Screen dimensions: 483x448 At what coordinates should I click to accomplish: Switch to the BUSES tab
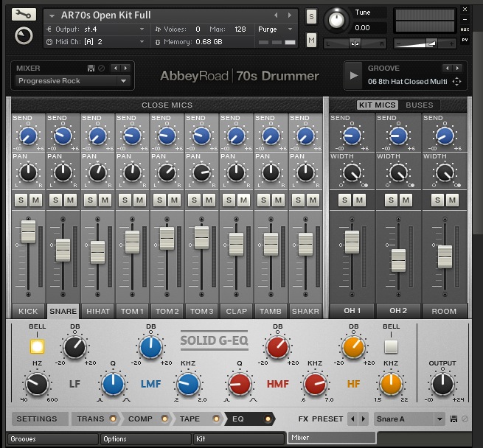[x=420, y=105]
